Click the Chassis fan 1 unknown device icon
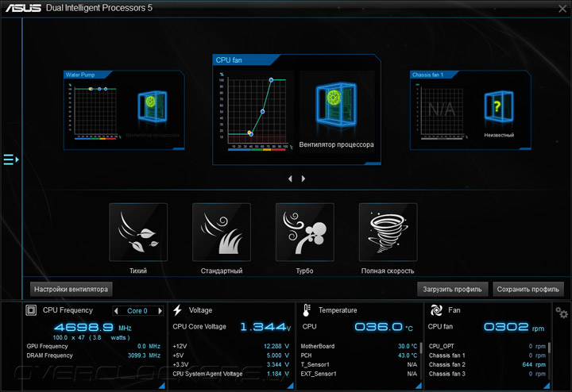Viewport: 572px width, 392px height. pos(499,106)
